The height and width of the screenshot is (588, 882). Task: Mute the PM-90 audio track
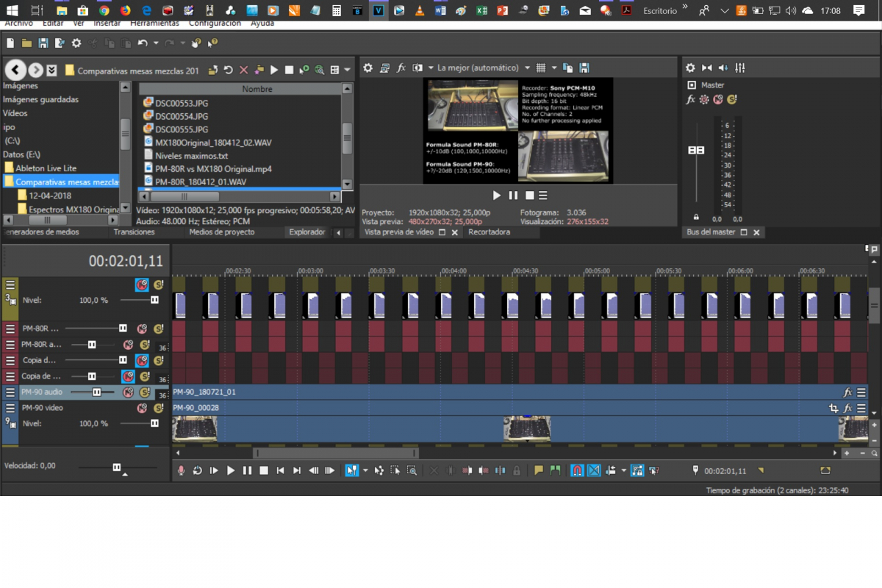(x=128, y=392)
